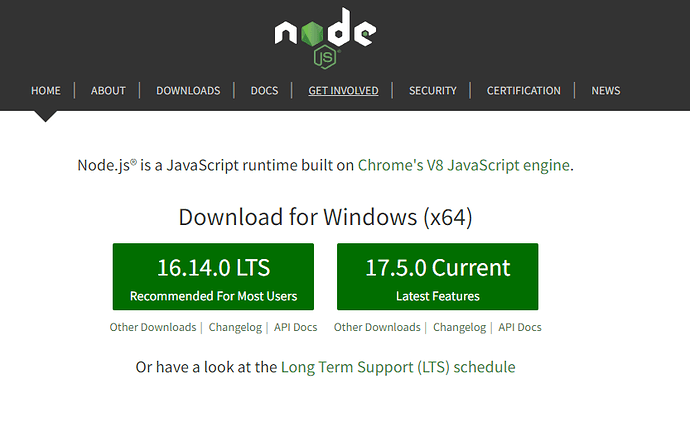Open the Long Term Support (LTS) schedule link
Screen dimensions: 690x422
tap(398, 367)
